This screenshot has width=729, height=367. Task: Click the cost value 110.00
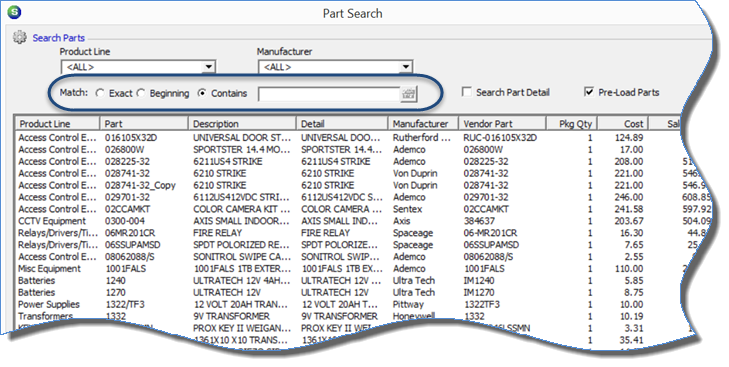[629, 269]
